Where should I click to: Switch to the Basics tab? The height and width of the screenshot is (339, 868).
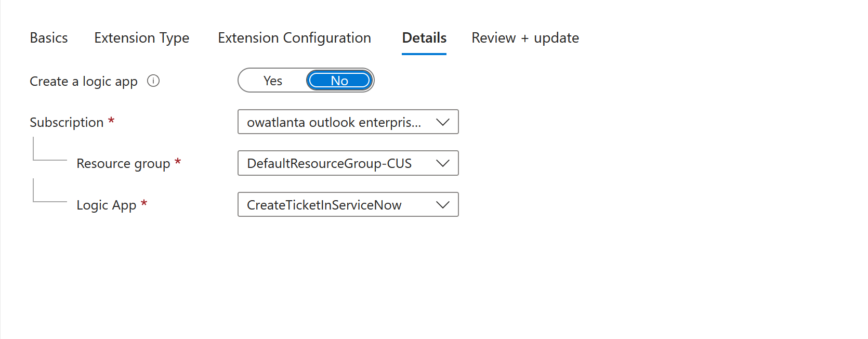pyautogui.click(x=49, y=38)
